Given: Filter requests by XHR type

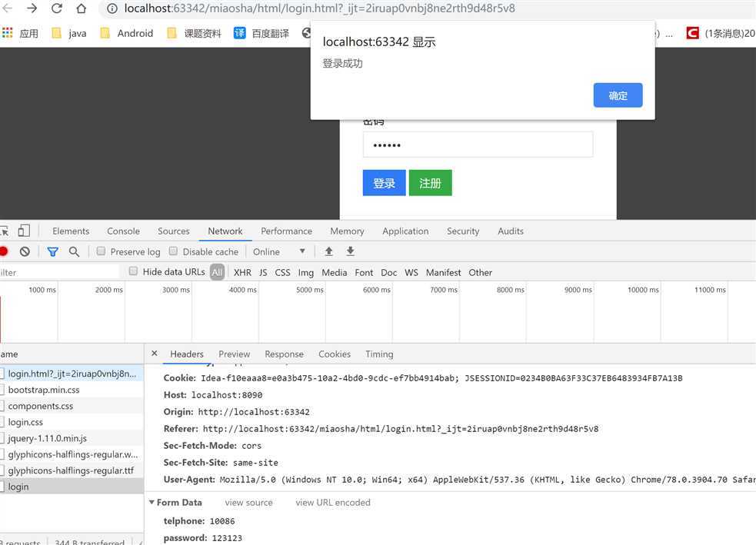Looking at the screenshot, I should click(x=242, y=272).
